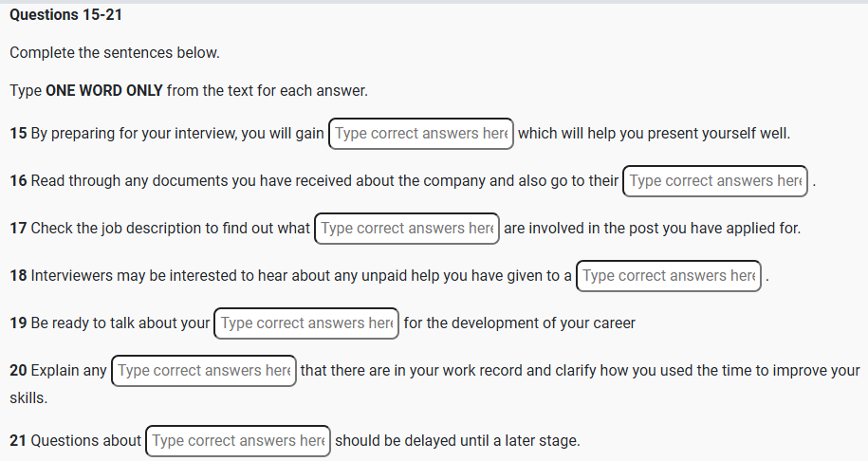This screenshot has height=461, width=868.
Task: Click the question 19 answer input
Action: (x=306, y=323)
